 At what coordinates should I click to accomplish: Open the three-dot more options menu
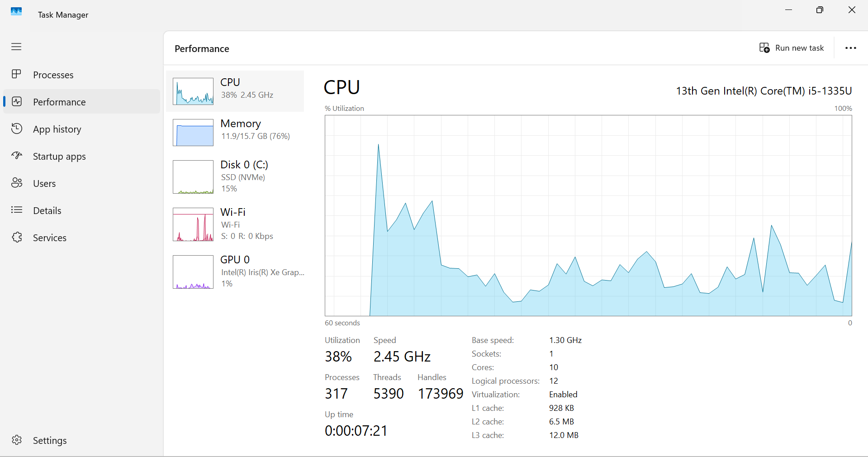[851, 48]
